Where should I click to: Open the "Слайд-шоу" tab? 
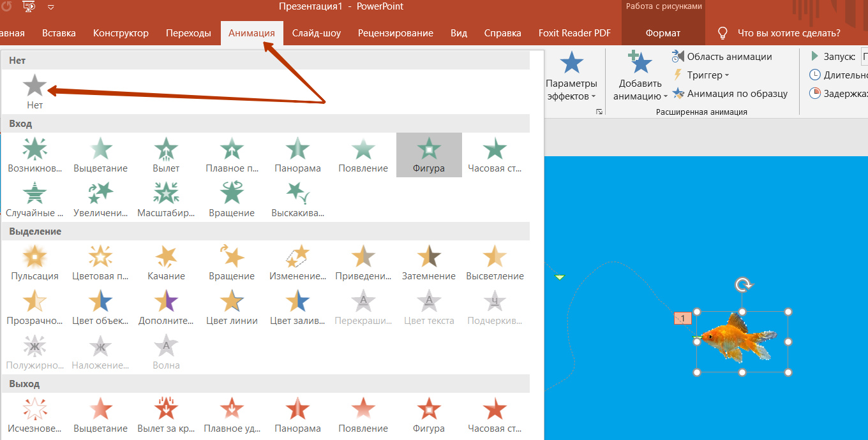317,33
